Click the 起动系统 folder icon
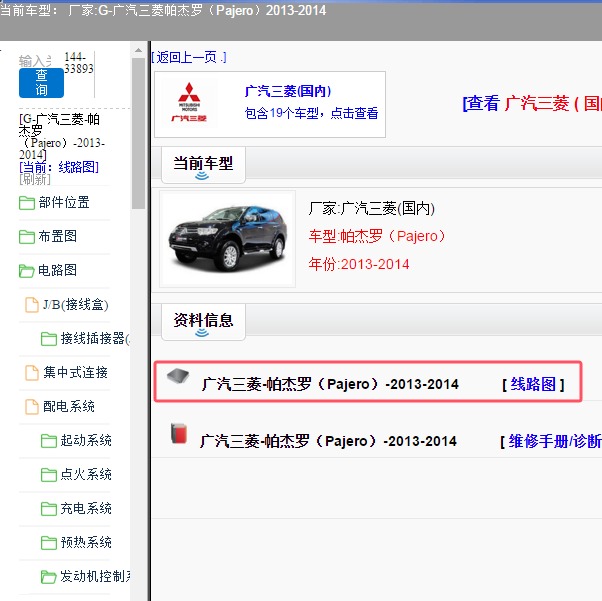 [x=49, y=440]
